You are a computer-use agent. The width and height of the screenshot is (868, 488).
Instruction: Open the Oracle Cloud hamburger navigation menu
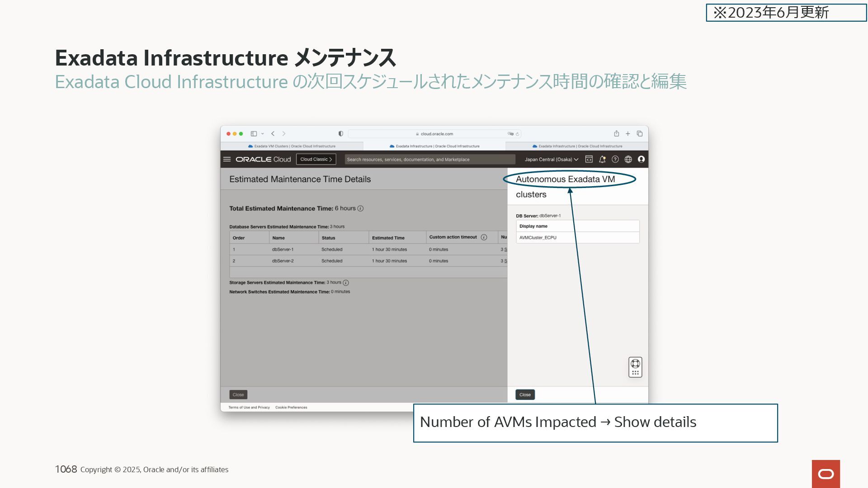point(227,160)
